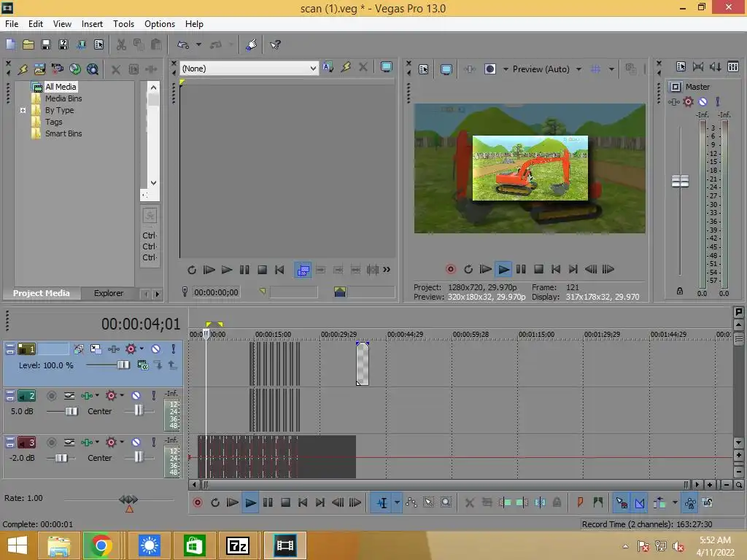747x560 pixels.
Task: Switch to the Project Media tab
Action: coord(42,293)
